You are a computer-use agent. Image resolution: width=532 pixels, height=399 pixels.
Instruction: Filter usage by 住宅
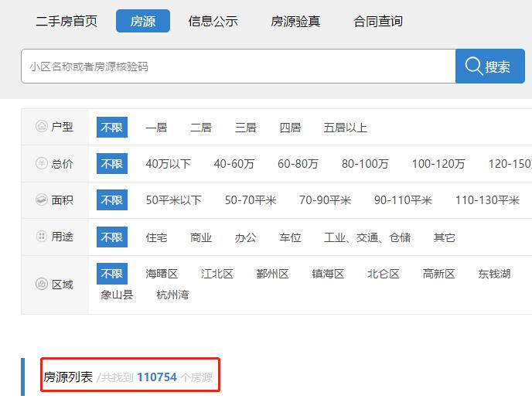pos(156,237)
